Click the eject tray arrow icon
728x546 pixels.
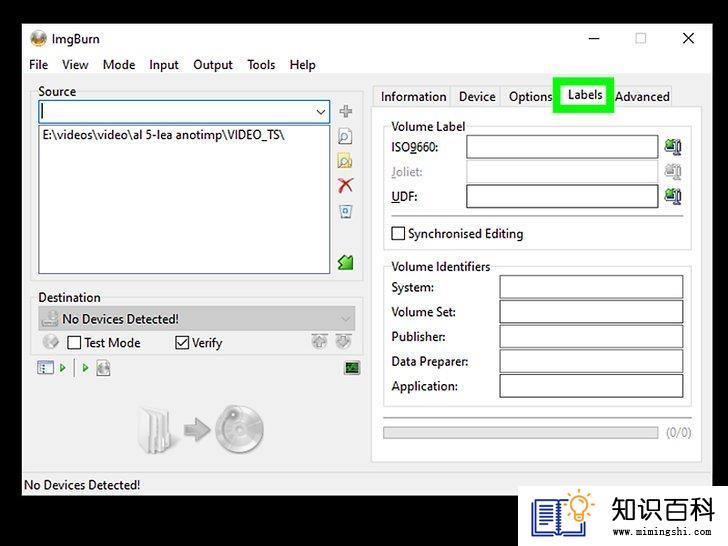pos(319,342)
